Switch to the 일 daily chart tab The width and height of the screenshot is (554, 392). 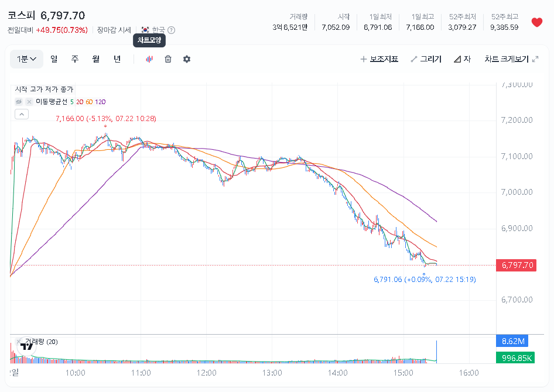point(54,59)
